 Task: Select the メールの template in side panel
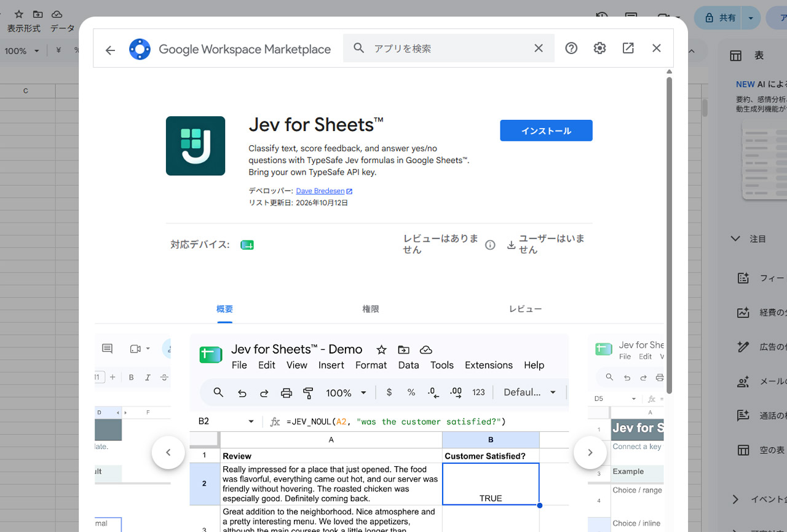[x=743, y=381]
